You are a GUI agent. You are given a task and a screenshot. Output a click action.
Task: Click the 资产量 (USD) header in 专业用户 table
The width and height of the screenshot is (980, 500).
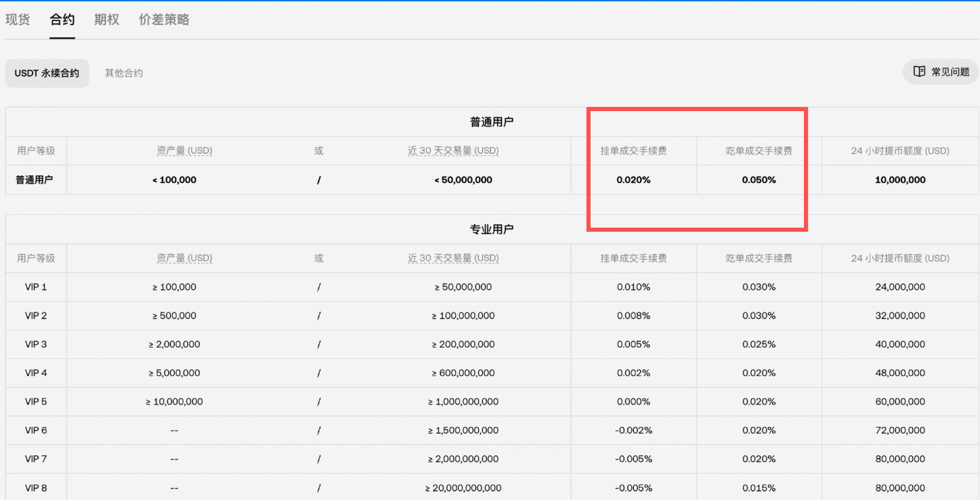(x=184, y=258)
